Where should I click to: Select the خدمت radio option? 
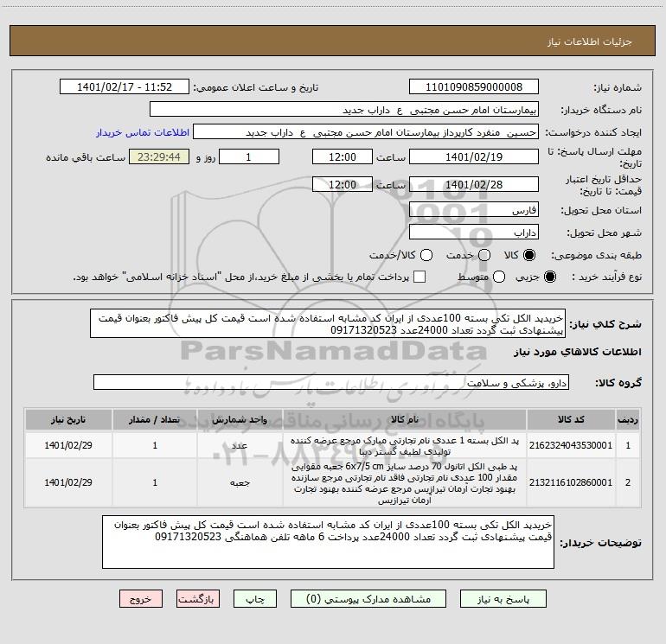click(484, 255)
